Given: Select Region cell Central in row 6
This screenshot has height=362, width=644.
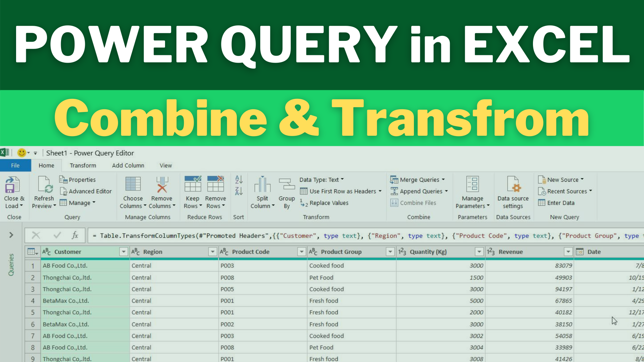Looking at the screenshot, I should click(x=174, y=324).
